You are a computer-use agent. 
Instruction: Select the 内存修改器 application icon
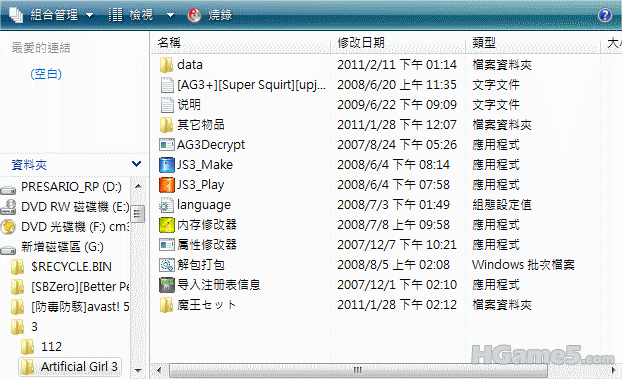[x=167, y=225]
